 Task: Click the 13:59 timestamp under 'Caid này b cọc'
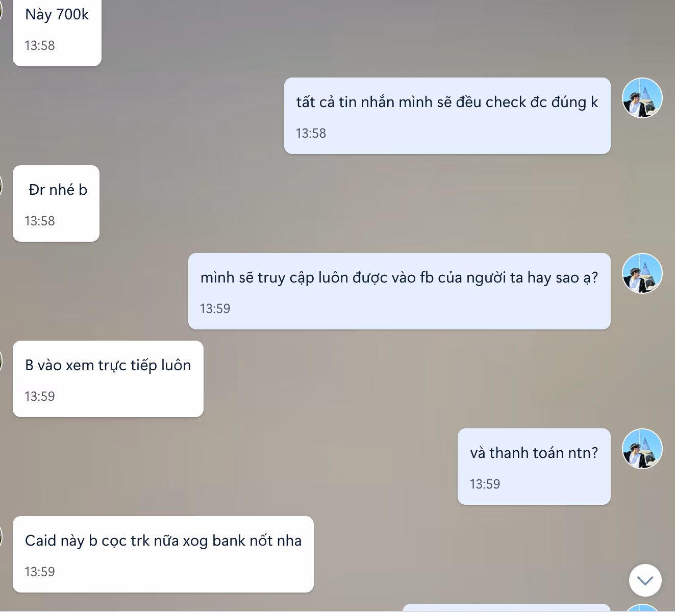pos(40,572)
